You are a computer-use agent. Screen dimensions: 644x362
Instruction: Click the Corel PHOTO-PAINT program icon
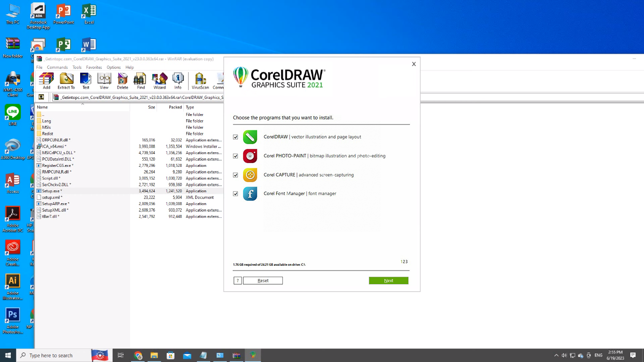(250, 156)
